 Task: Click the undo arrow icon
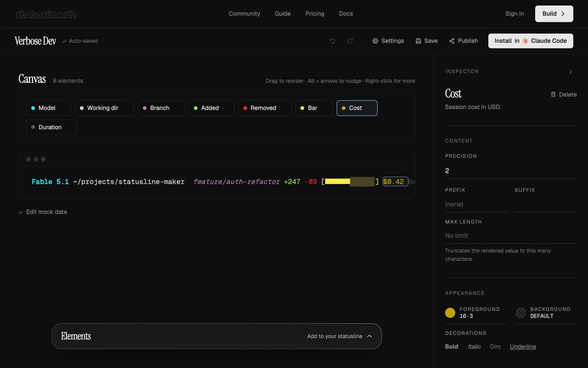332,41
